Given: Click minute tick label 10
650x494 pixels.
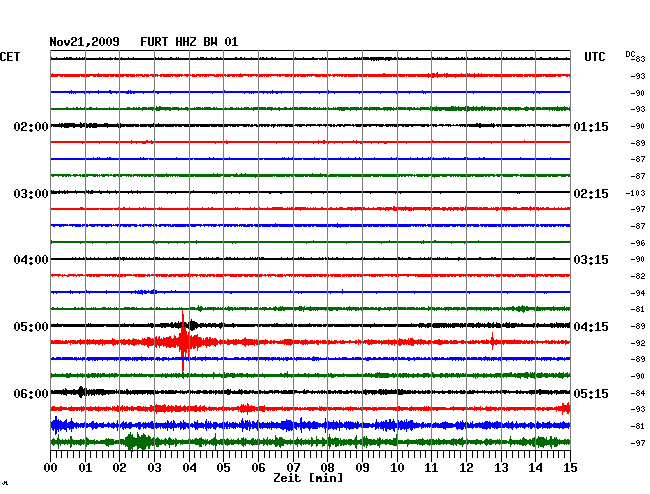Looking at the screenshot, I should [x=397, y=468].
